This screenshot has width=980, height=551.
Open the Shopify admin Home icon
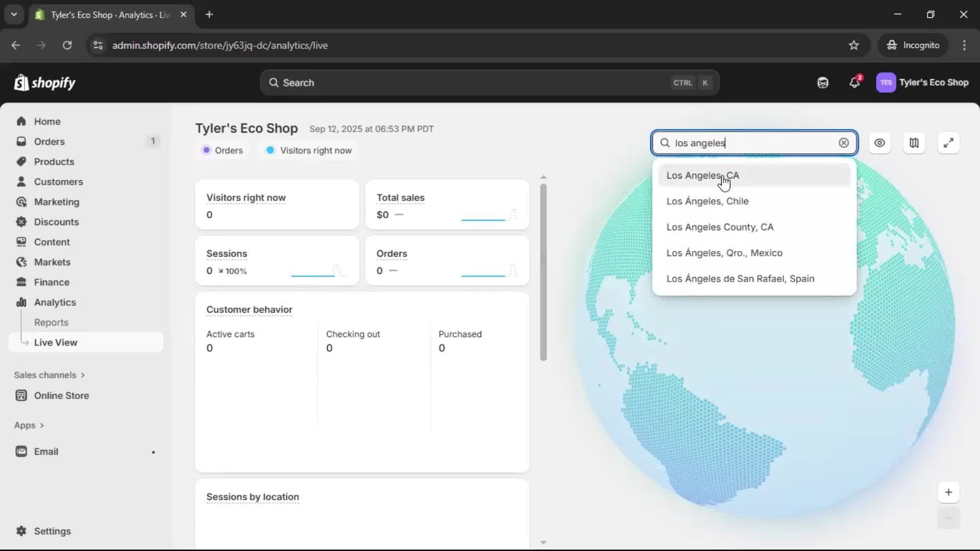pos(22,121)
